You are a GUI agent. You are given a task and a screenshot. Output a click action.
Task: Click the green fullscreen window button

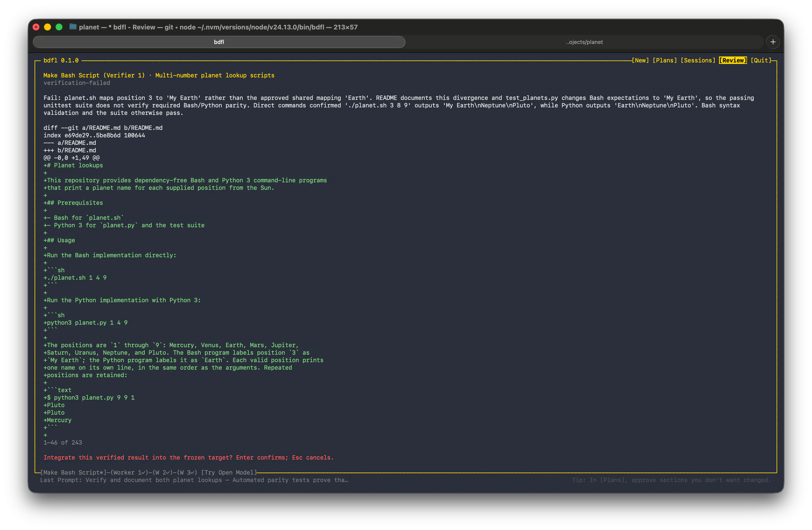(x=59, y=27)
